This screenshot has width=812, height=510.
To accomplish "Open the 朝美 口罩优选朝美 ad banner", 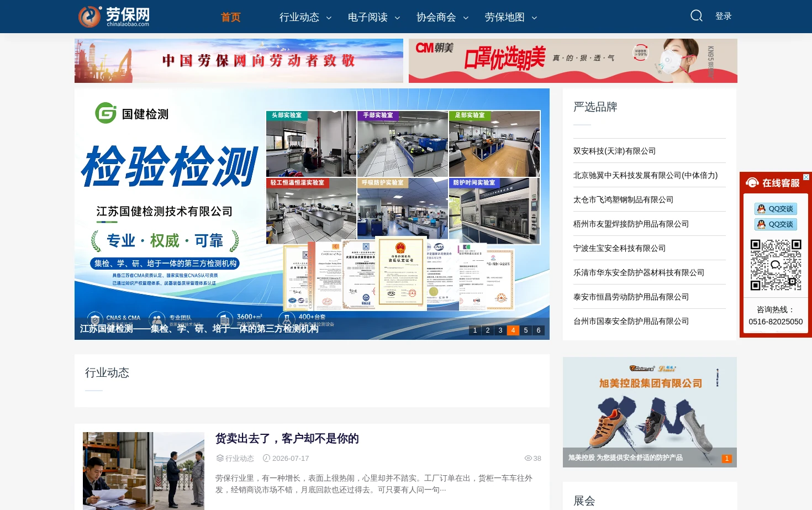I will click(x=573, y=61).
